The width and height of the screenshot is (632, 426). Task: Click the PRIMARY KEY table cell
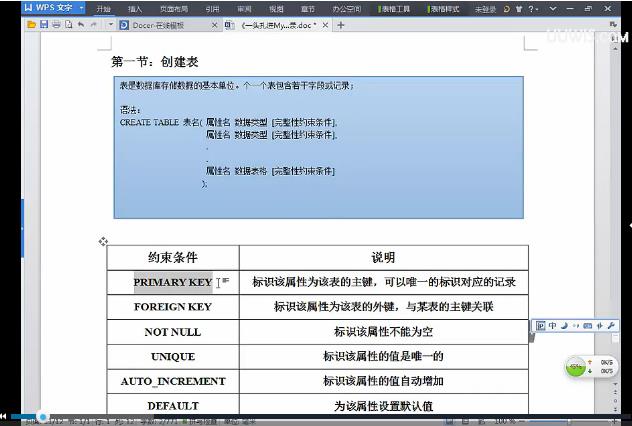(173, 282)
